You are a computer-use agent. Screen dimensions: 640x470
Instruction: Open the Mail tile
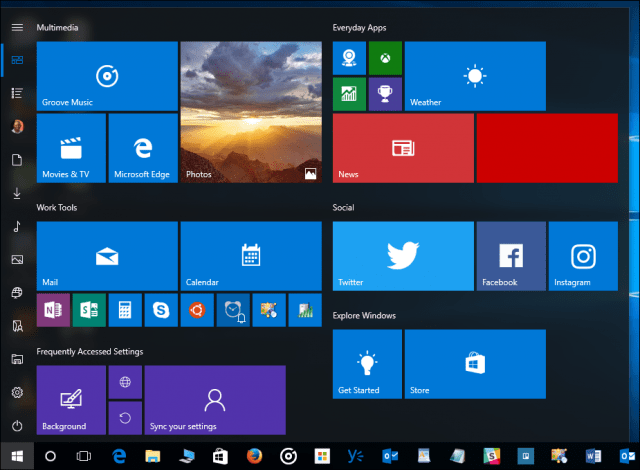[x=107, y=256]
